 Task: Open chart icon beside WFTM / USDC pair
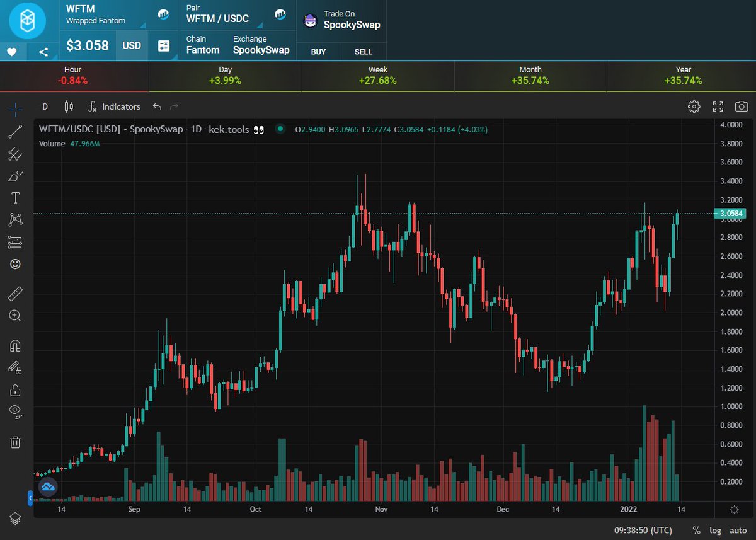pos(280,14)
